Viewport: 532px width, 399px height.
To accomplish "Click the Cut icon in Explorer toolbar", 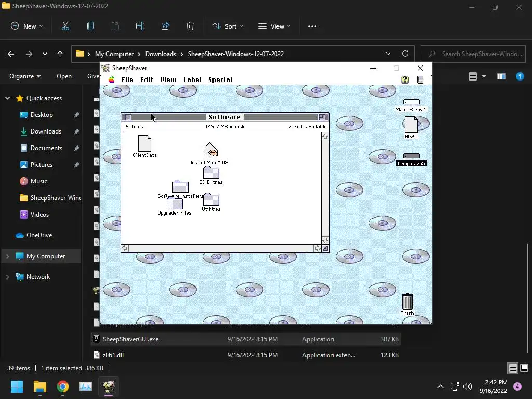I will [65, 26].
